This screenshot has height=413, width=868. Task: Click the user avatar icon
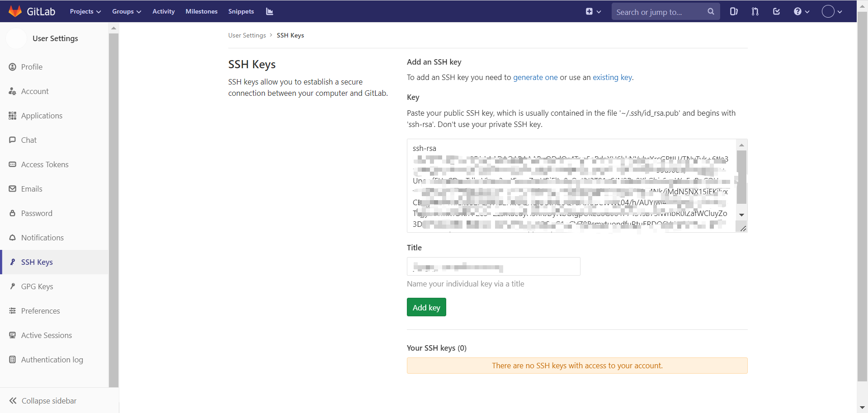tap(828, 11)
